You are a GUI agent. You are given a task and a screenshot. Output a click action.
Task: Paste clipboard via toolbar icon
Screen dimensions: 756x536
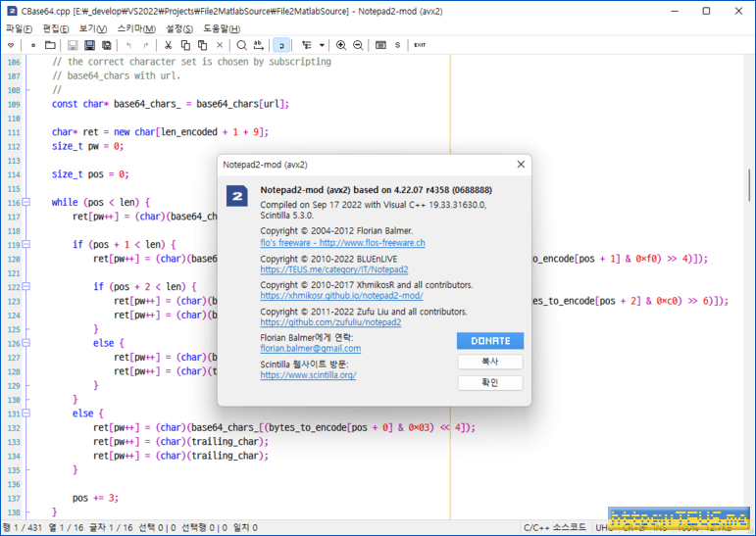[203, 45]
